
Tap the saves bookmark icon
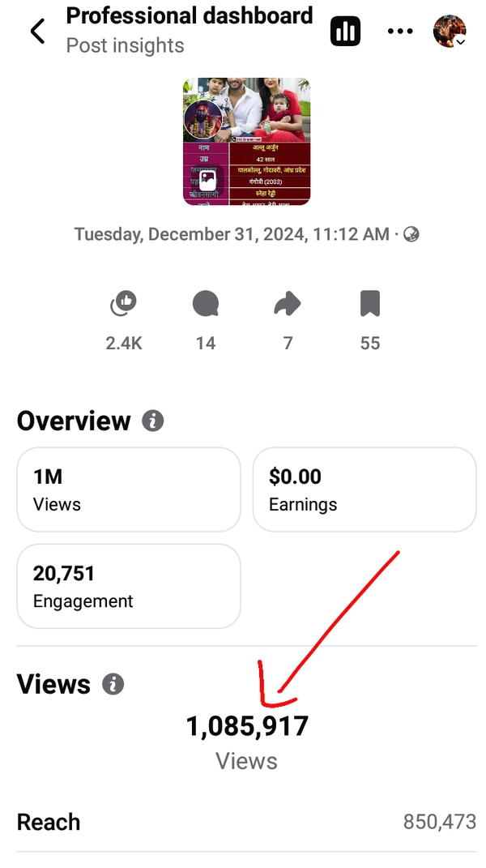coord(369,305)
